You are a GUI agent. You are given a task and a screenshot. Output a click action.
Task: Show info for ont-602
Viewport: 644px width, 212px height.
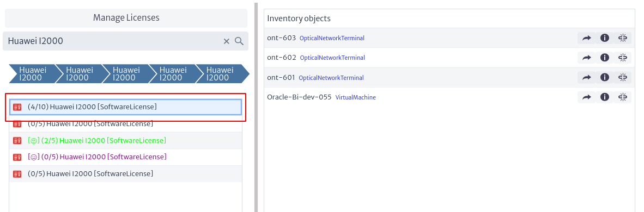click(x=605, y=58)
